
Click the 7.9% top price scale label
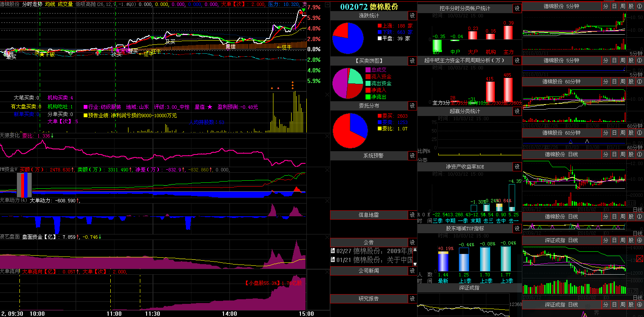click(314, 7)
